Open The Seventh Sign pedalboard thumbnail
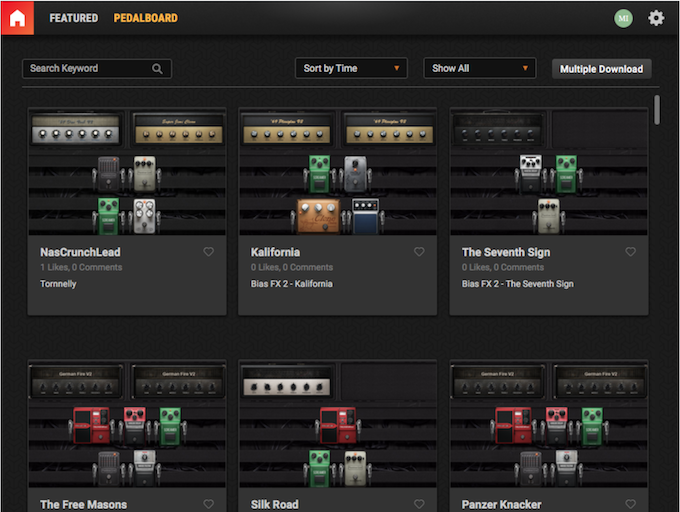 549,172
